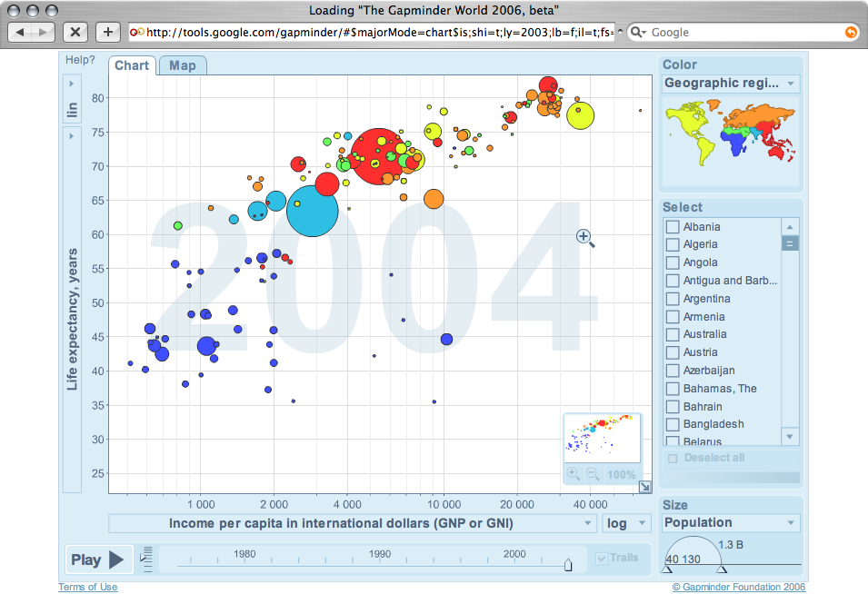The image size is (868, 594).
Task: Select the Chart tab
Action: 132,65
